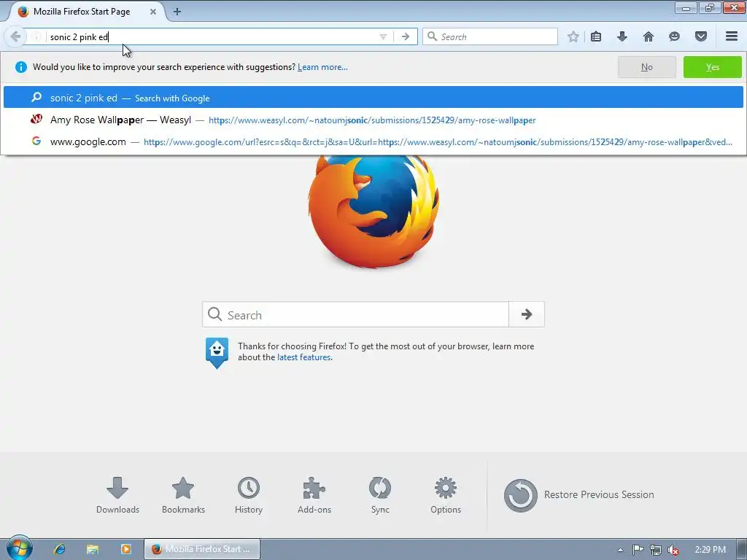
Task: Click the info icon in suggestions notification
Action: (21, 67)
